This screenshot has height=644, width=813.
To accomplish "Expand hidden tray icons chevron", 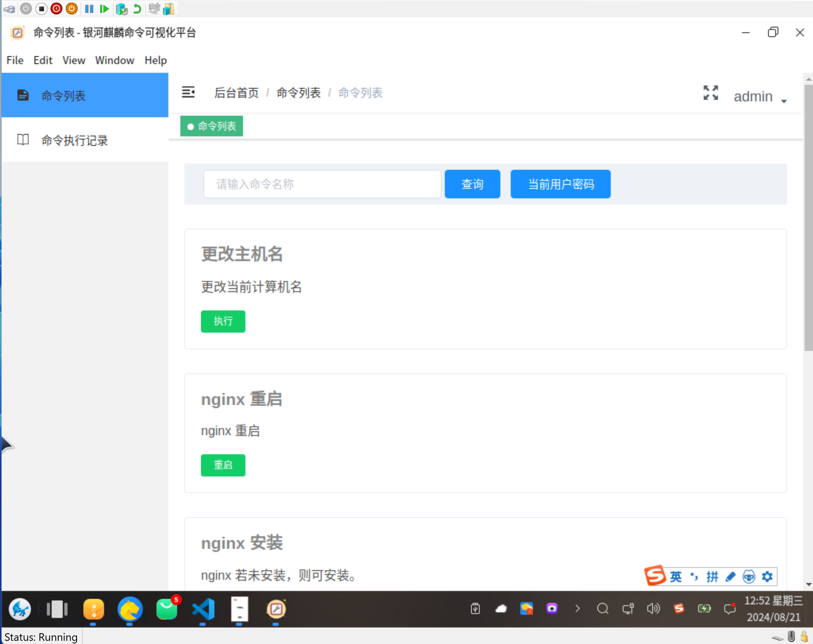I will 577,608.
